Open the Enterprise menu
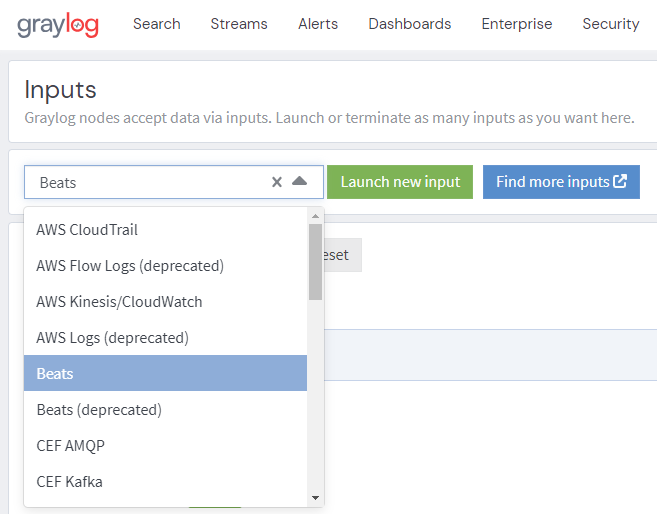Viewport: 657px width, 514px height. coord(517,24)
